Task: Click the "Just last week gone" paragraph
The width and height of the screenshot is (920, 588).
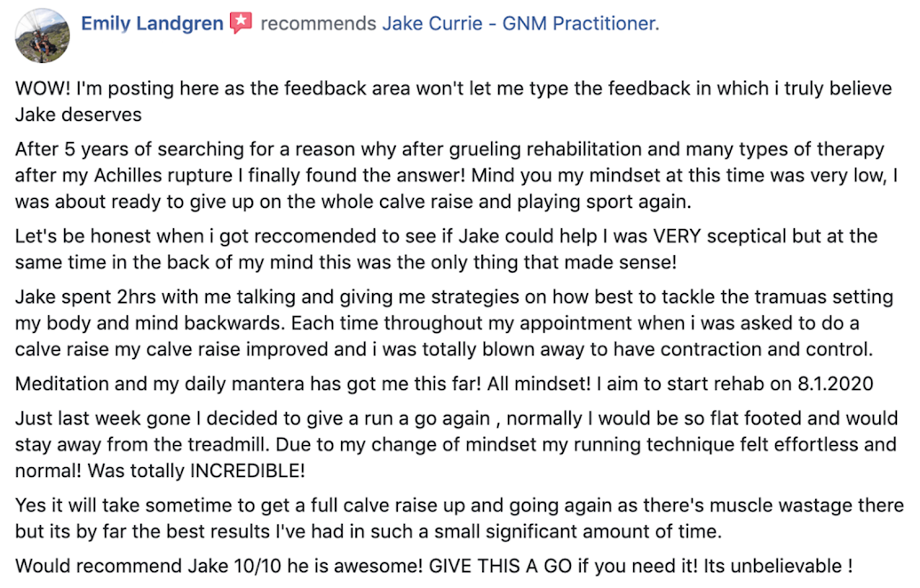Action: click(456, 444)
